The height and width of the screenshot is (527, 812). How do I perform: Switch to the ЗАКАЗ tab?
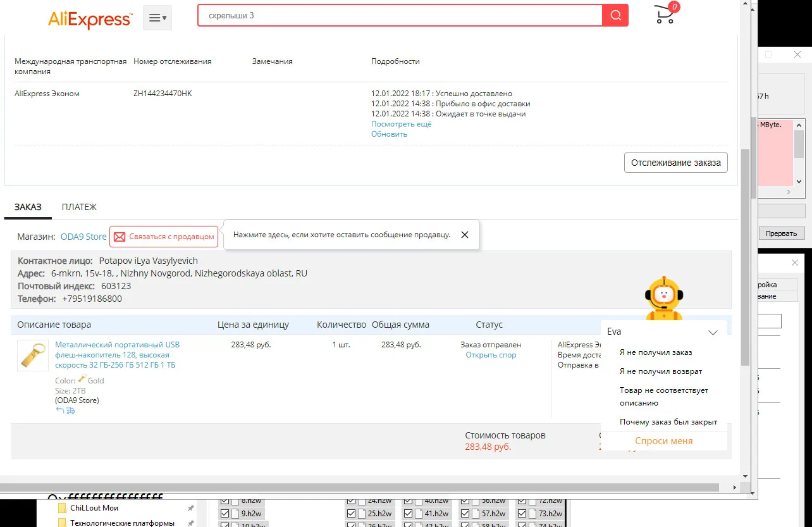[28, 207]
